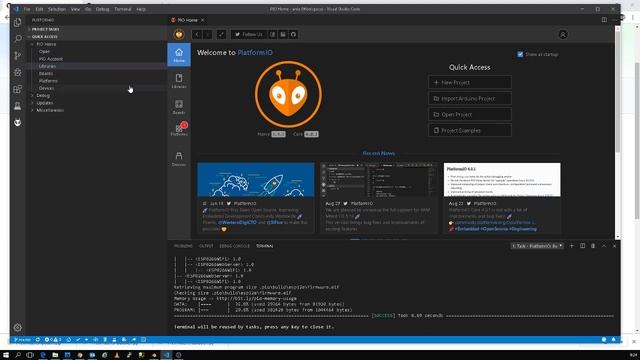Image resolution: width=640 pixels, height=360 pixels.
Task: Open the @WesternDigiCTO link in news
Action: point(237,223)
